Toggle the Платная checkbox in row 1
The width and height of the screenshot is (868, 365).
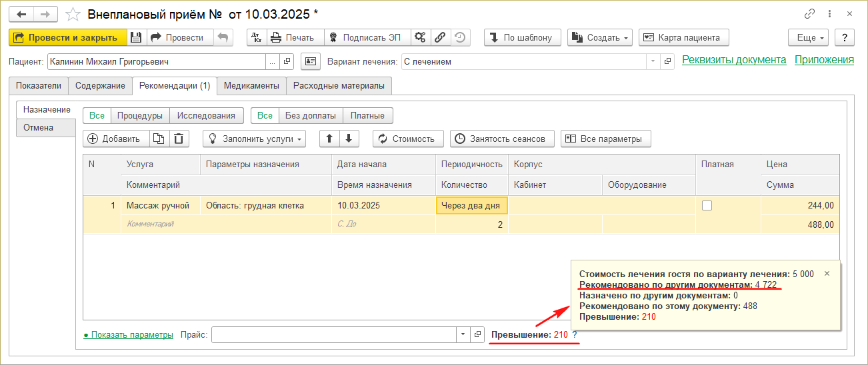[x=707, y=206]
